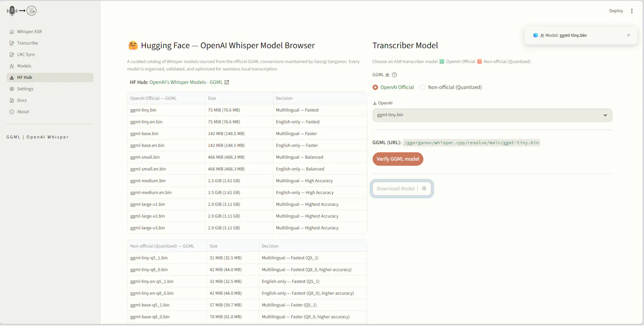The image size is (644, 326).
Task: Click the ggml-large-v1.bin table cell
Action: pyautogui.click(x=166, y=204)
